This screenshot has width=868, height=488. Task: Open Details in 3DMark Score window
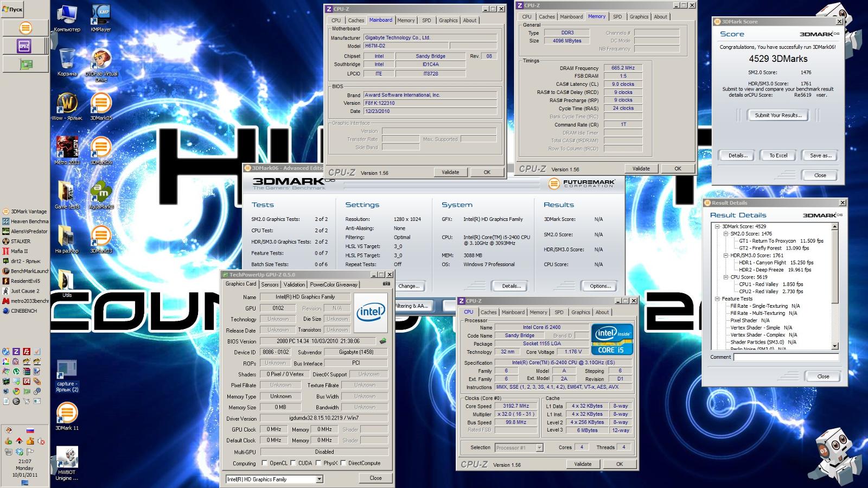(738, 155)
